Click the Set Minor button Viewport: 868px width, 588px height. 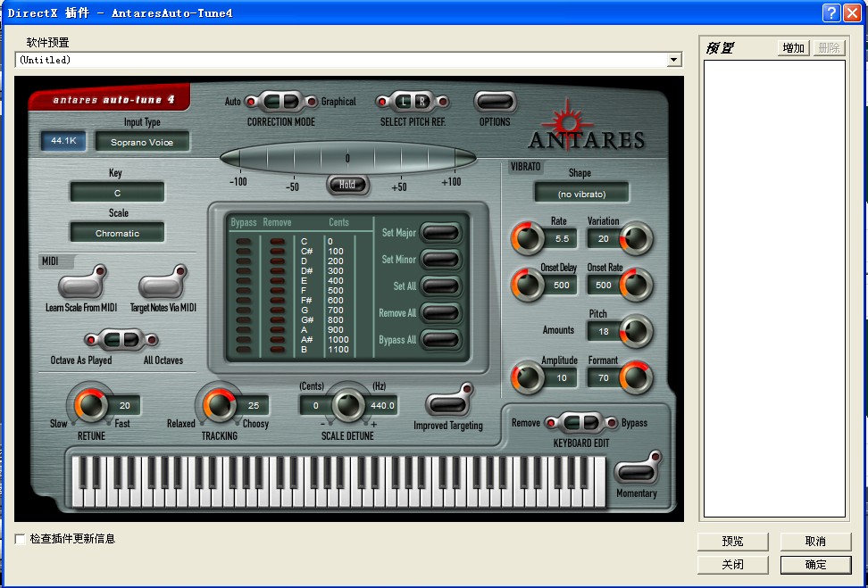(440, 260)
